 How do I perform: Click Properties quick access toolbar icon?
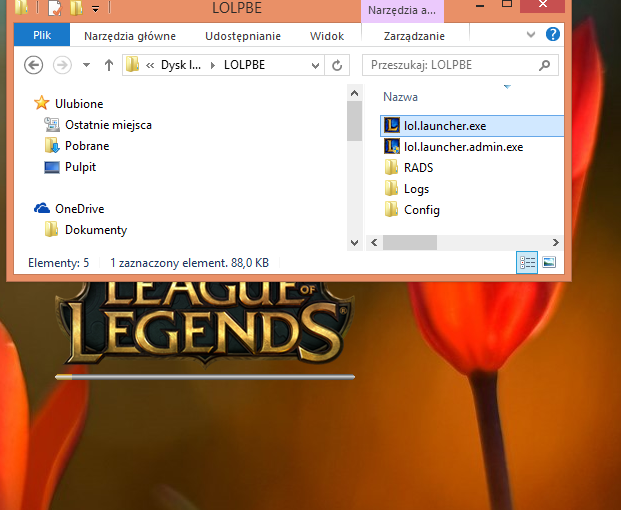(55, 8)
